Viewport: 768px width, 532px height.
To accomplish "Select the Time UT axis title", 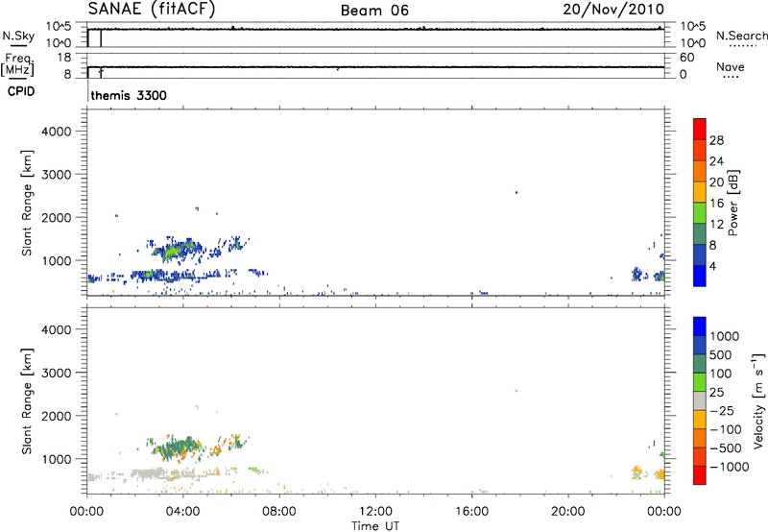I will pos(375,526).
